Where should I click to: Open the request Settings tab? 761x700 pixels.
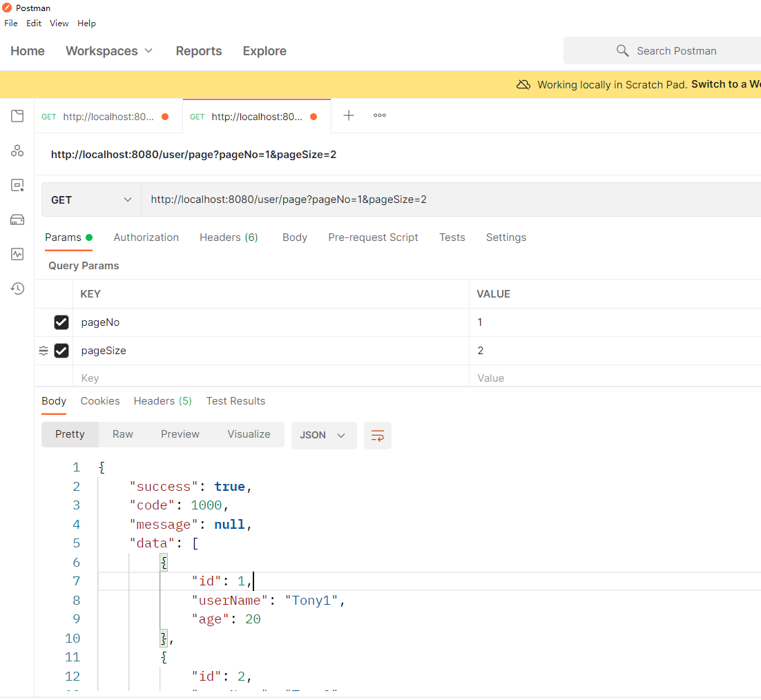click(505, 237)
